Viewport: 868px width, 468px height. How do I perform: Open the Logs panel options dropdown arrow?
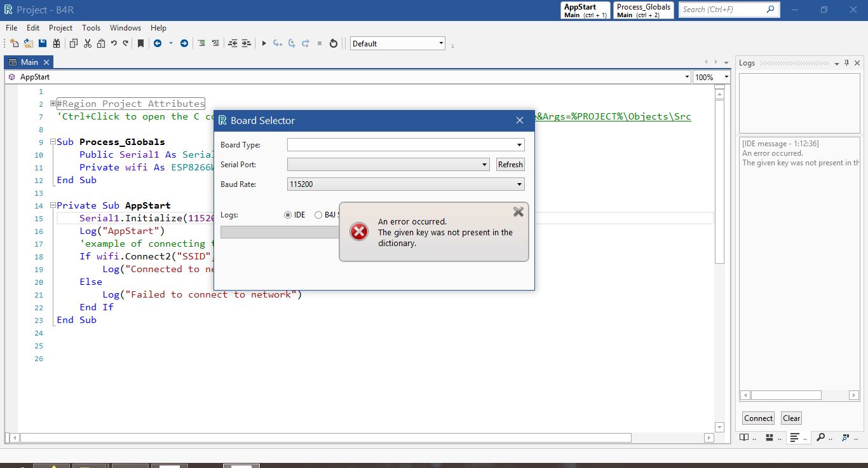pos(837,64)
